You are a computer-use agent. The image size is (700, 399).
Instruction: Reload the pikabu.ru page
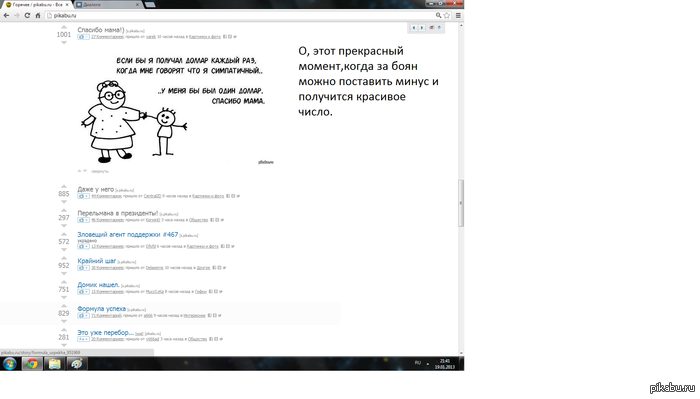(27, 15)
